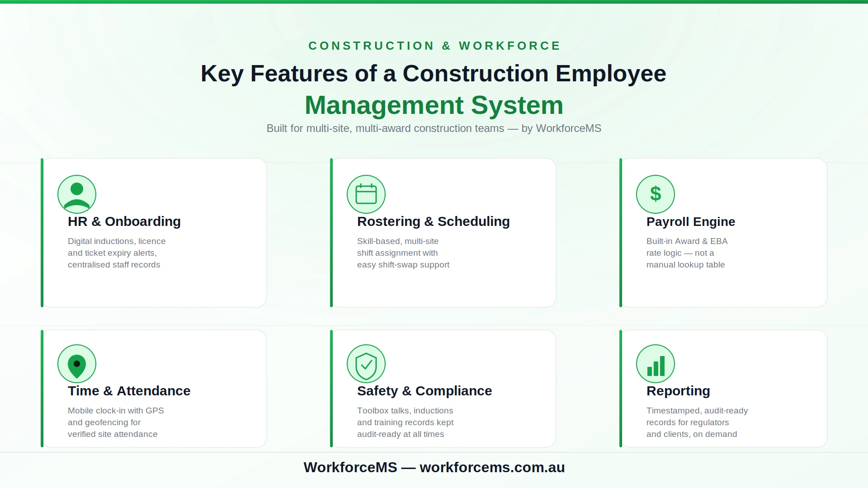This screenshot has width=868, height=488.
Task: Click the title line 'Key Features of a Construction Employee'
Action: coord(434,74)
